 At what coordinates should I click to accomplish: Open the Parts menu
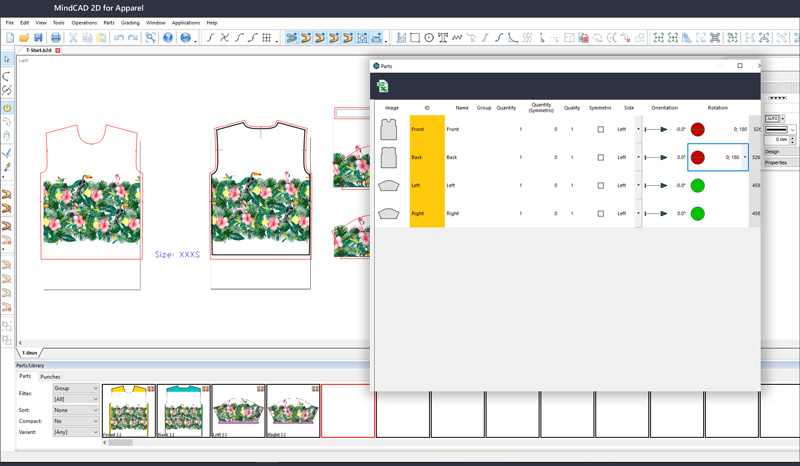click(109, 23)
